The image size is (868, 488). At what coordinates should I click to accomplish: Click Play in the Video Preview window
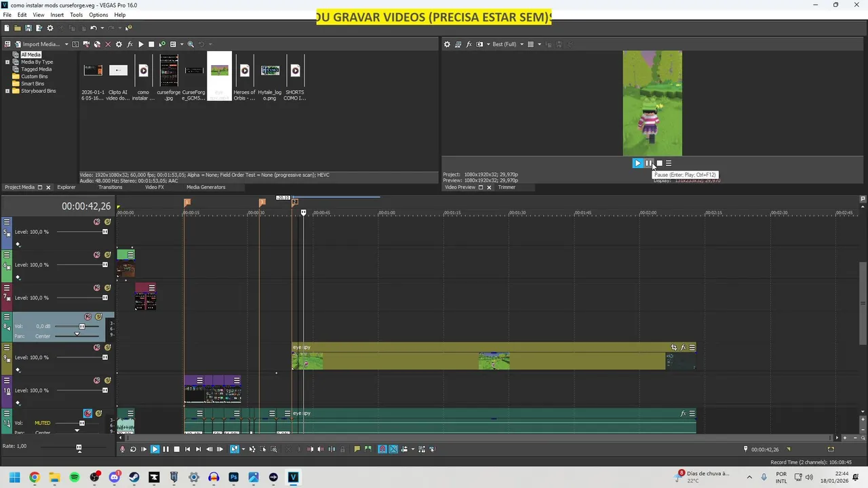point(637,163)
